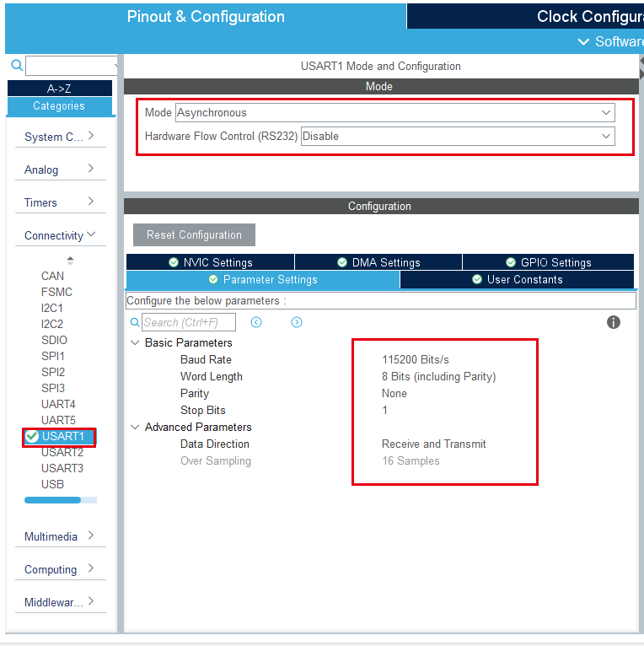Switch to Categories view

[60, 106]
